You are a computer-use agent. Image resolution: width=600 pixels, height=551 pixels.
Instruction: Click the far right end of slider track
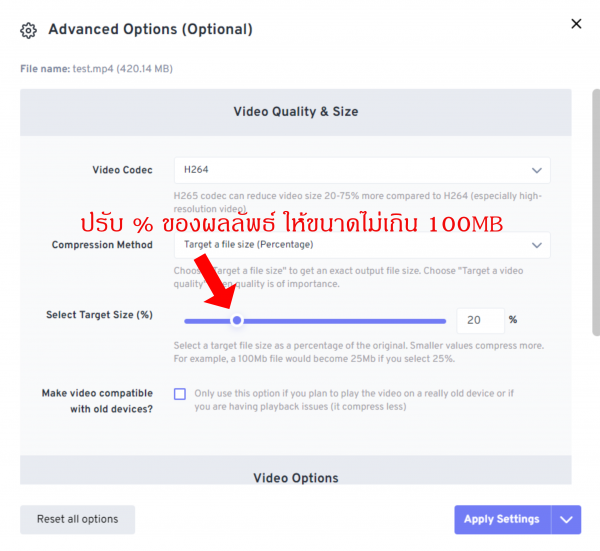tap(444, 321)
